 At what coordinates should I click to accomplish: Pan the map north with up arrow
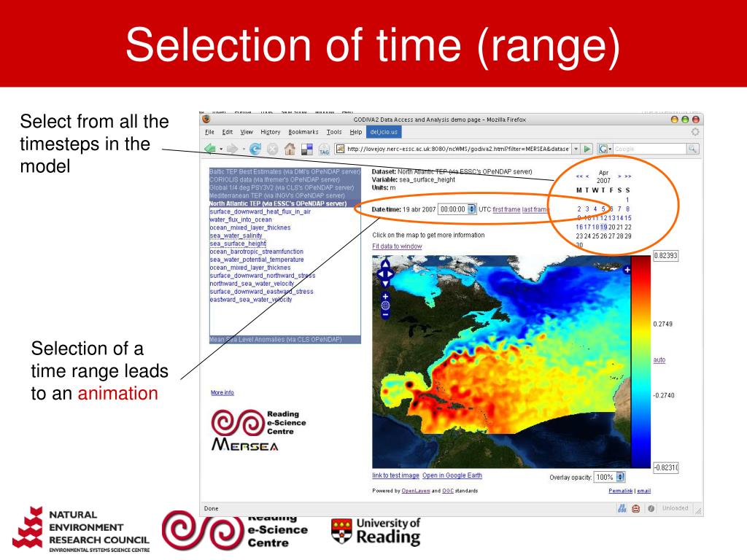point(385,264)
